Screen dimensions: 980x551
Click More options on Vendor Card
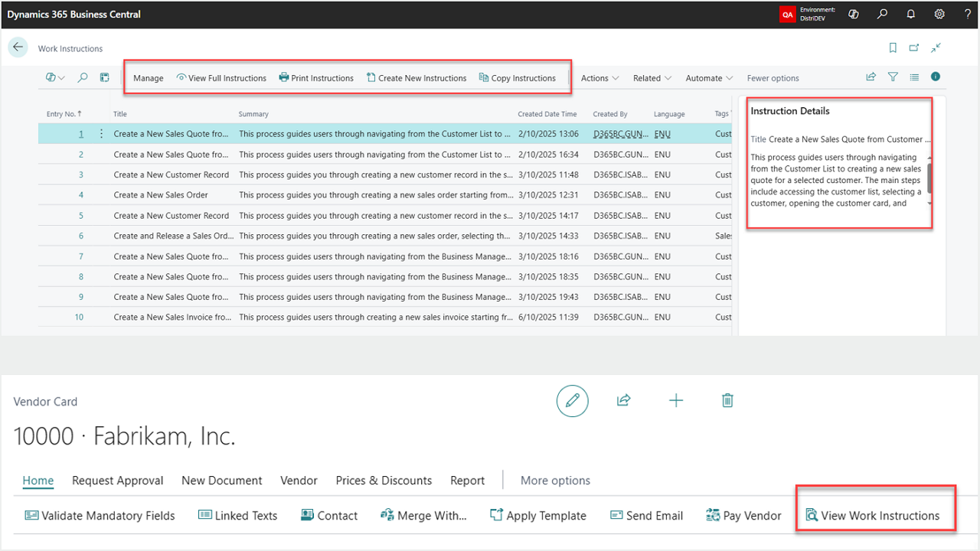click(555, 481)
